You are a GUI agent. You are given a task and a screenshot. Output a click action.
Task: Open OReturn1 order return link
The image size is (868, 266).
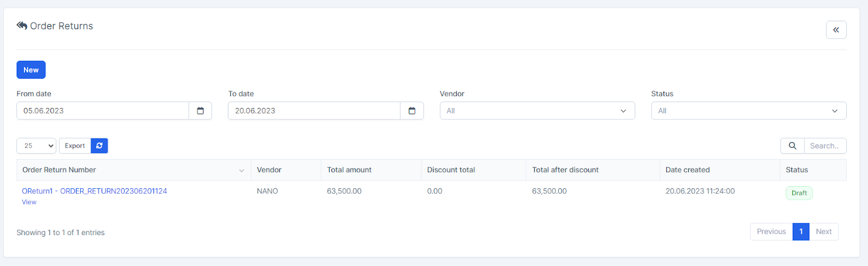(94, 191)
